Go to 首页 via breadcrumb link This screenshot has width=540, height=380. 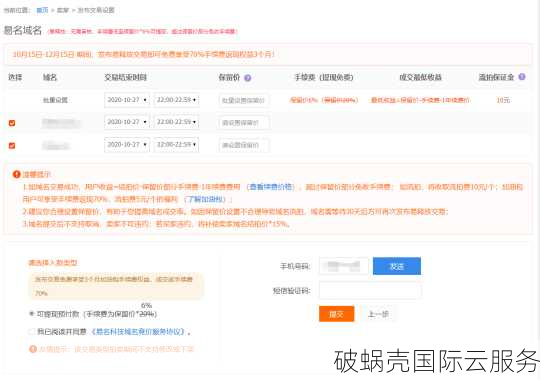pyautogui.click(x=42, y=10)
